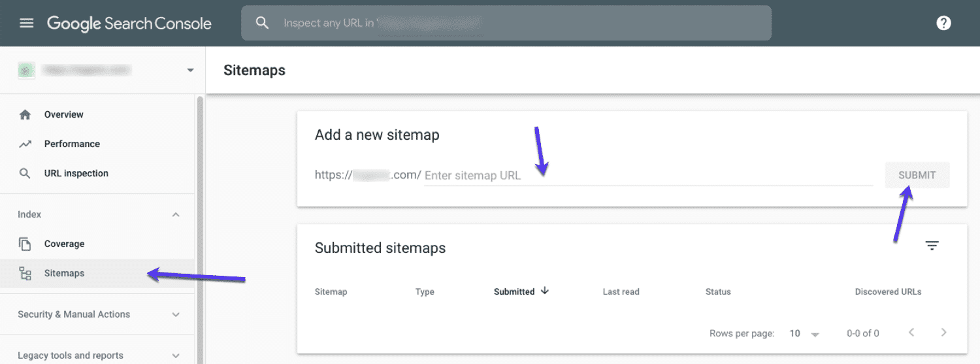Open the property selector dropdown
The width and height of the screenshot is (980, 364).
point(190,70)
